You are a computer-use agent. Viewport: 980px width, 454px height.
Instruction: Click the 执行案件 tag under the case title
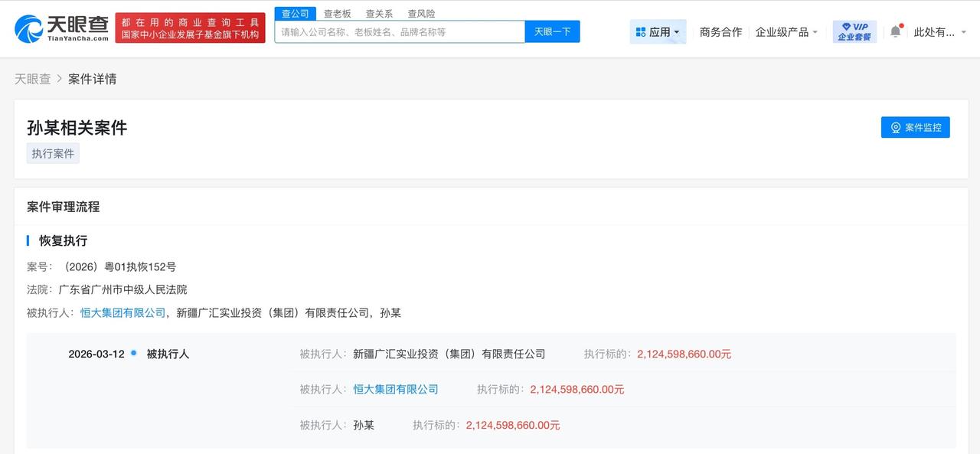[x=52, y=153]
